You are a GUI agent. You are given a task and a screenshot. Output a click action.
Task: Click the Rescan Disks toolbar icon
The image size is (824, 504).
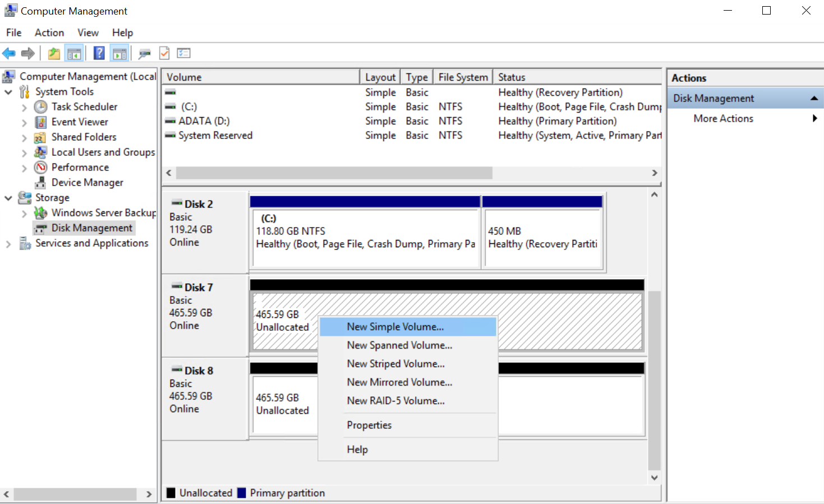click(x=145, y=53)
